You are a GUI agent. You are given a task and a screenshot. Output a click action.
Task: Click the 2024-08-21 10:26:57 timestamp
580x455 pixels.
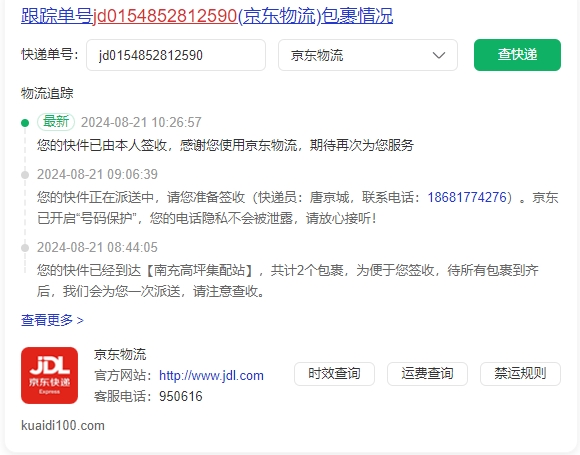coord(141,122)
